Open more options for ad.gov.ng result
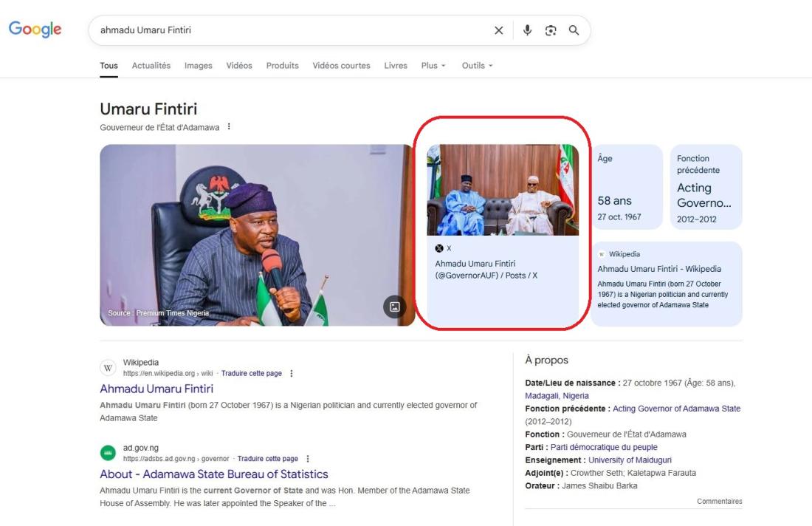This screenshot has height=526, width=812. coord(308,459)
